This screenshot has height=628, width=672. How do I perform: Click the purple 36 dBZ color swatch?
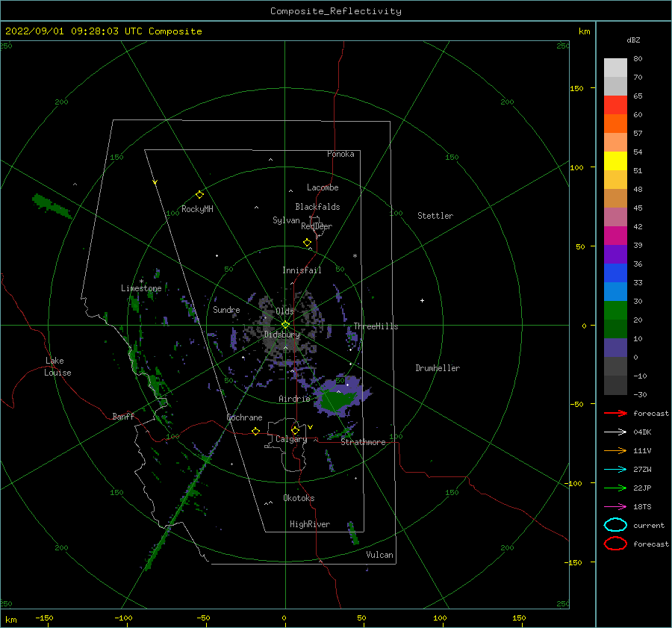615,254
